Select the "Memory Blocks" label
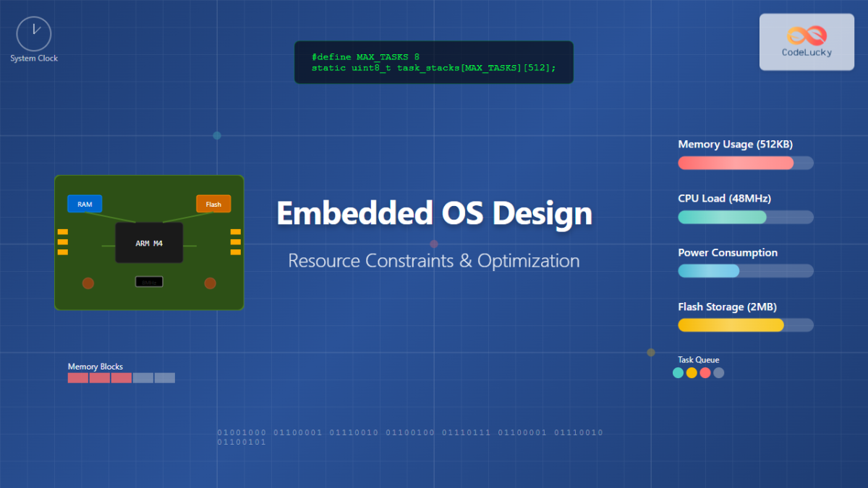The width and height of the screenshot is (868, 488). coord(95,367)
